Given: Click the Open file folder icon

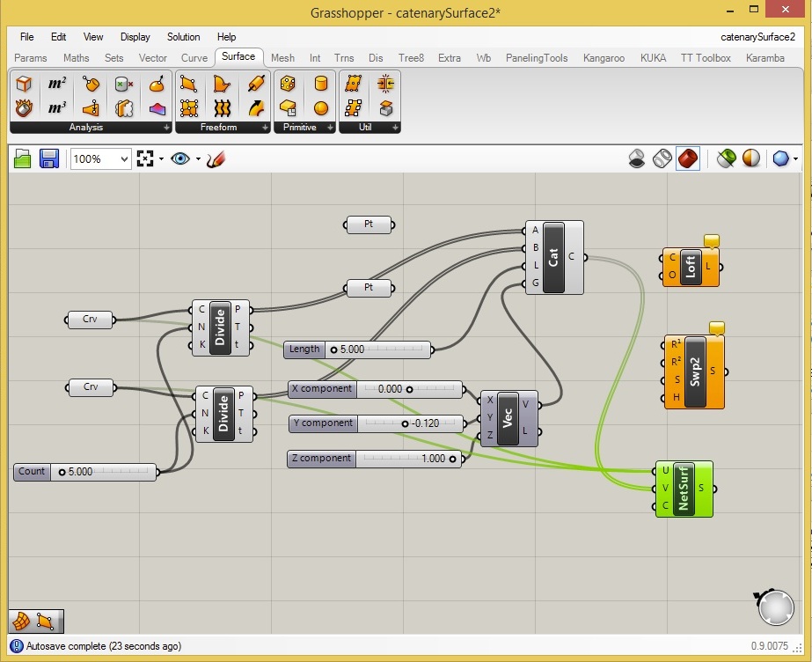Looking at the screenshot, I should pos(23,159).
